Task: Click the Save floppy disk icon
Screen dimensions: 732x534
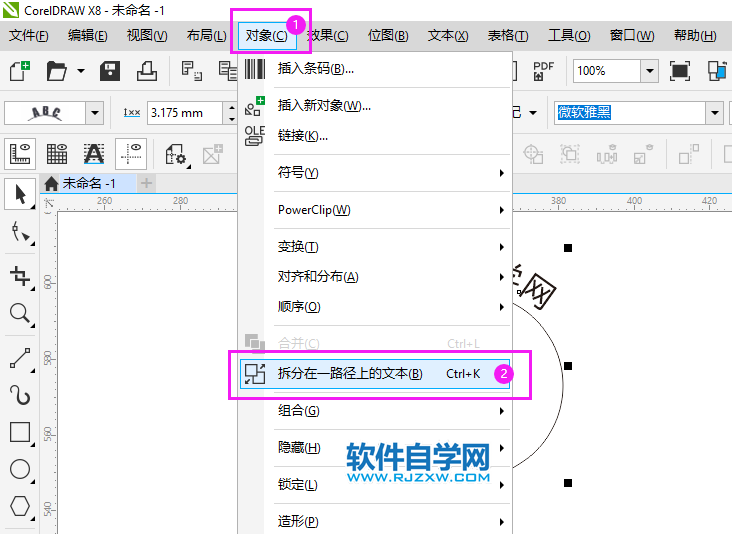Action: (110, 71)
